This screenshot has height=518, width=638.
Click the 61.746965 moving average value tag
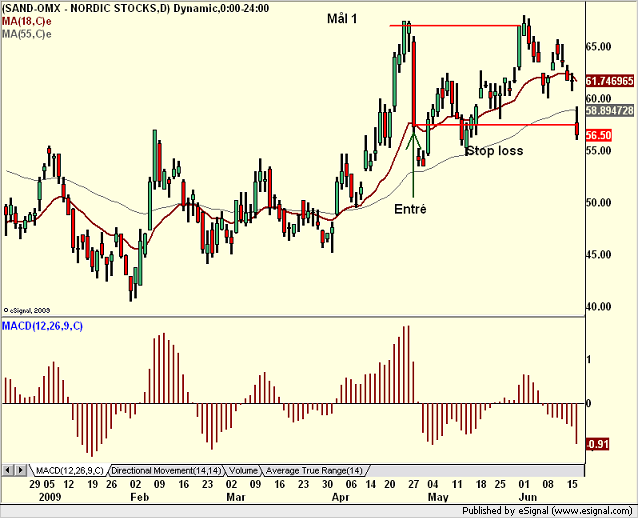610,81
